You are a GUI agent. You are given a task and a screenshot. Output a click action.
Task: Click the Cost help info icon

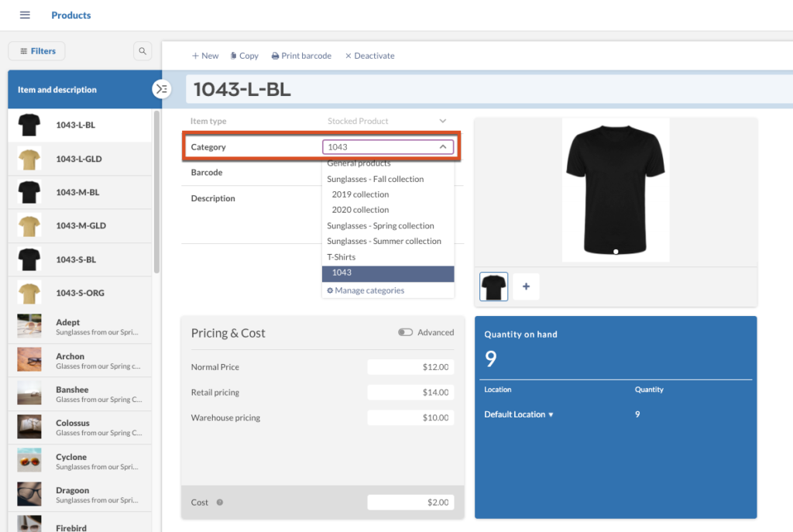click(x=220, y=503)
